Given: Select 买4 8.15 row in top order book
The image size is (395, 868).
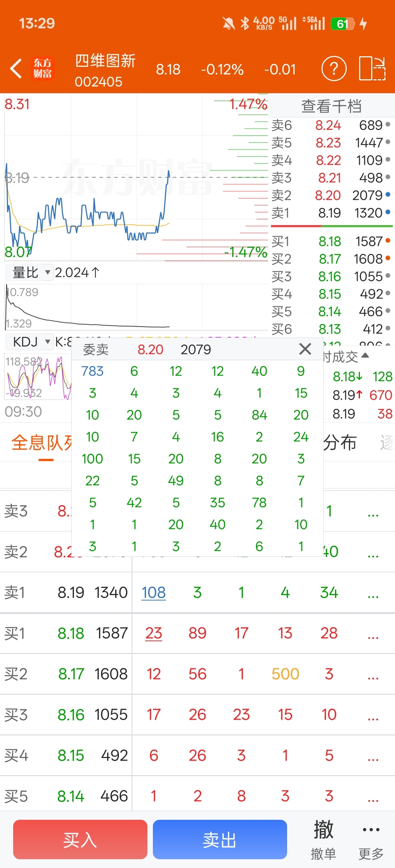Looking at the screenshot, I should coord(331,294).
